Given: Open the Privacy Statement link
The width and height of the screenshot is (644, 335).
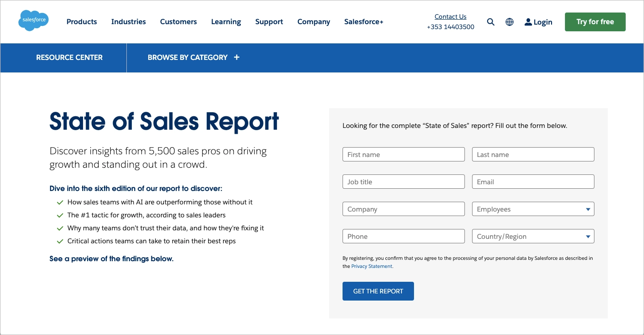Looking at the screenshot, I should 371,266.
